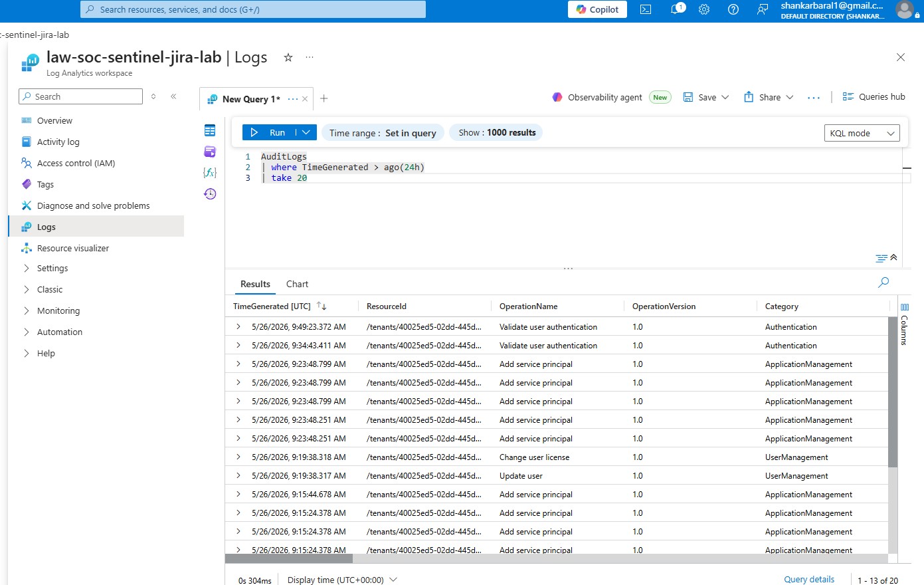
Task: Open the Functions fx panel icon
Action: coord(210,173)
